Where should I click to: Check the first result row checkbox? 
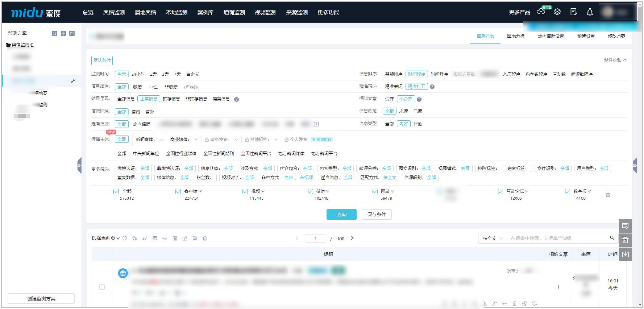tap(102, 287)
